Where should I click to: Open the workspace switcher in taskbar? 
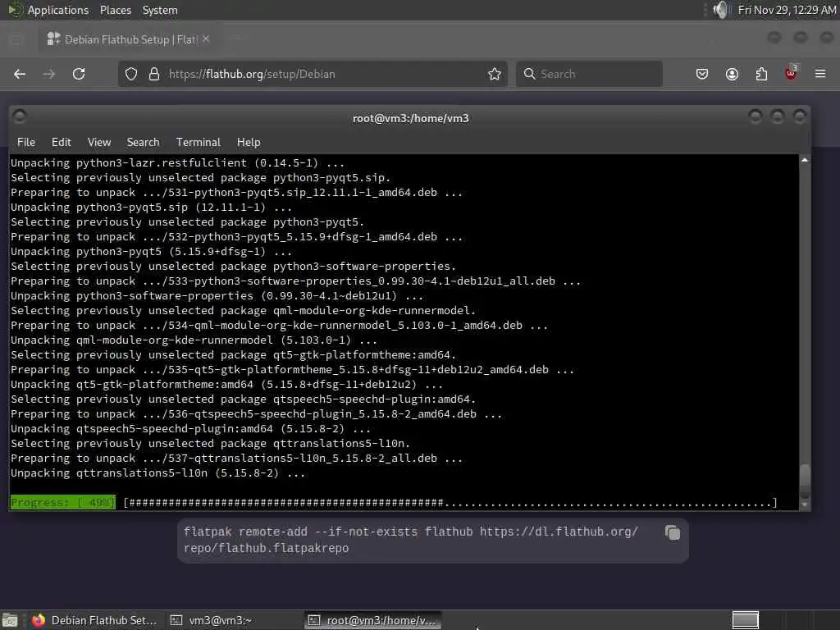tap(745, 620)
